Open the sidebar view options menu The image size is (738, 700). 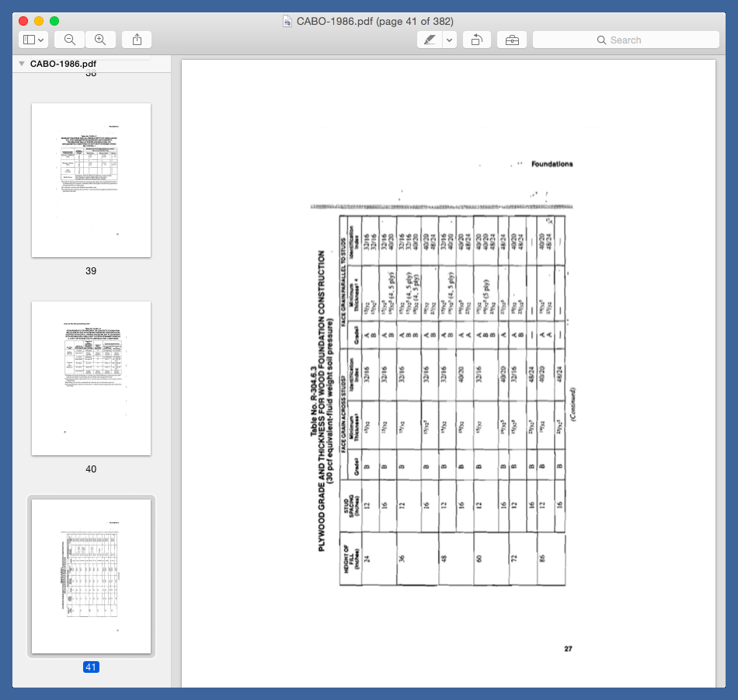tap(33, 40)
